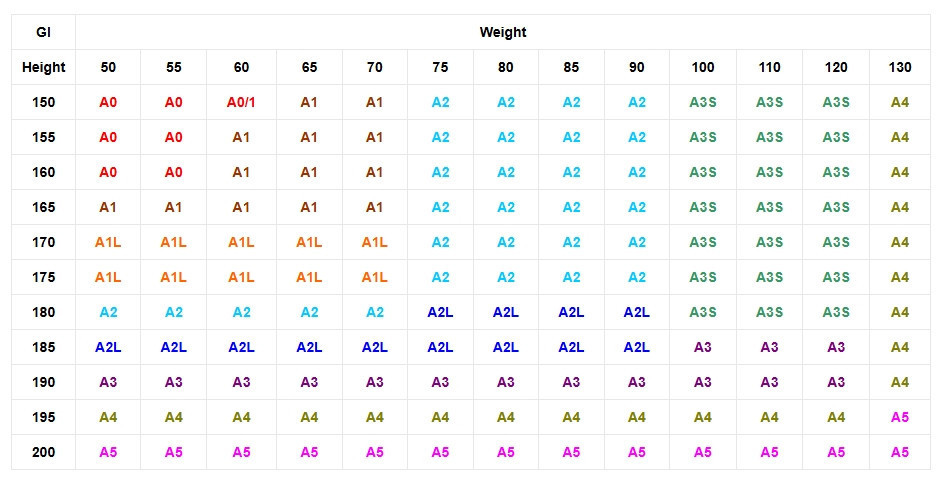
Task: Click the "Weight" header cell
Action: (503, 32)
